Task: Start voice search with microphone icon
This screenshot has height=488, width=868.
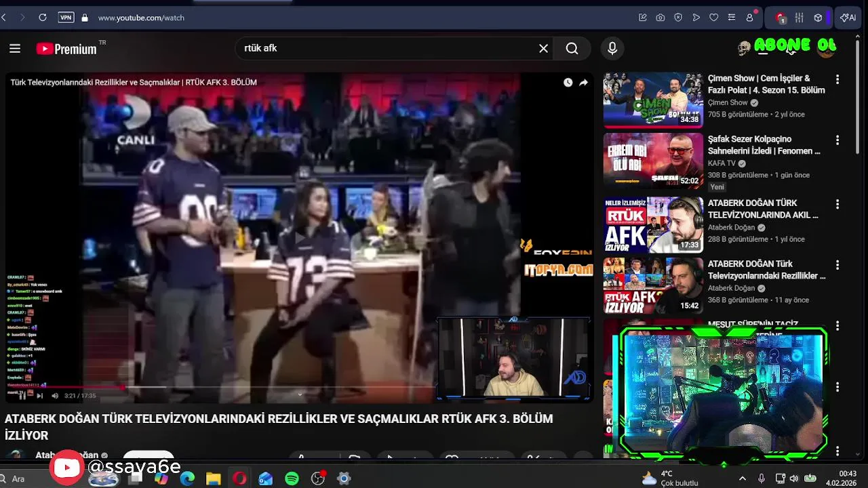Action: tap(612, 48)
